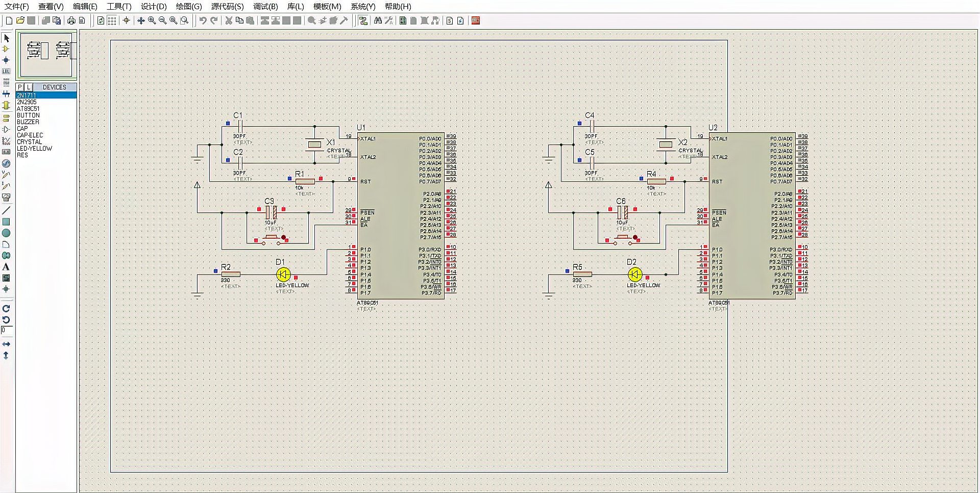This screenshot has width=980, height=493.
Task: Open the 调试(B) debug menu
Action: tap(265, 6)
